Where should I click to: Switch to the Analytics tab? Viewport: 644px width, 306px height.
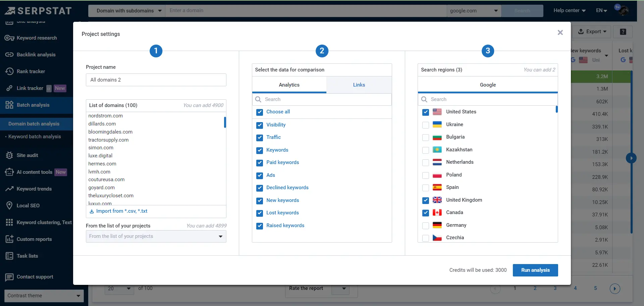(x=289, y=85)
